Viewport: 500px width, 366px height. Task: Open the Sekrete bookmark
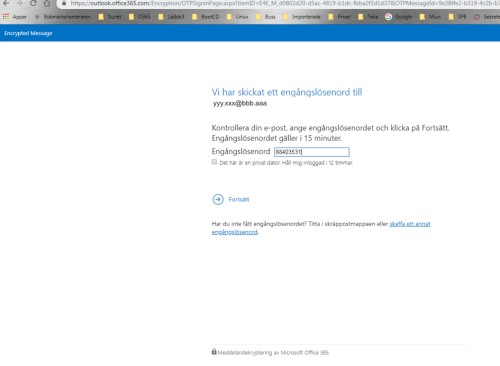(487, 16)
